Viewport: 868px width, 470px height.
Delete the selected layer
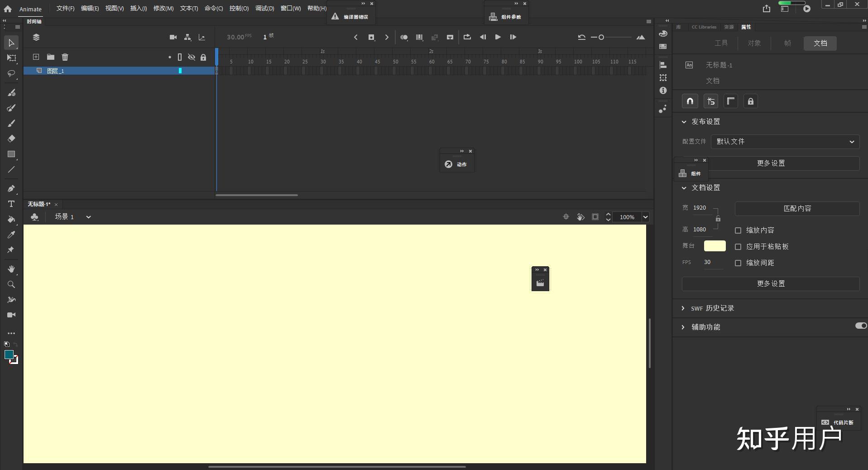coord(65,57)
